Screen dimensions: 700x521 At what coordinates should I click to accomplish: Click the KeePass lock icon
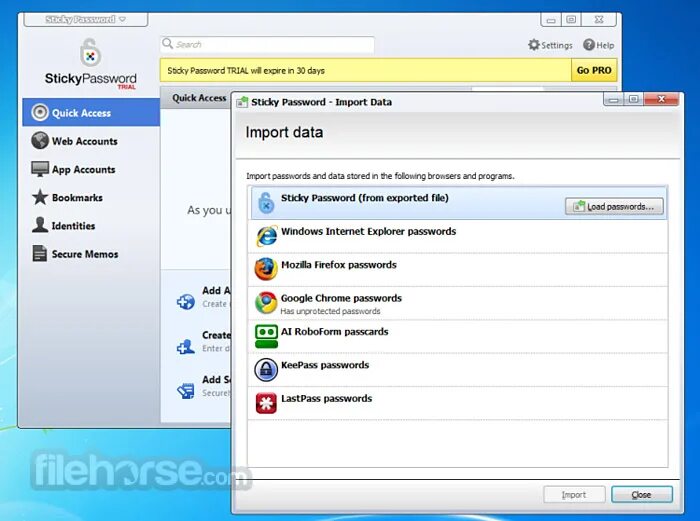pos(266,370)
